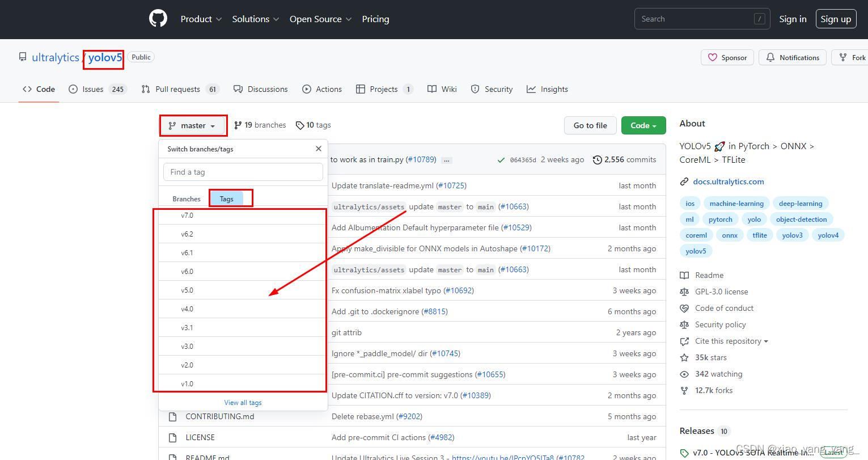868x460 pixels.
Task: Expand commit message ellipsis button
Action: [x=447, y=160]
